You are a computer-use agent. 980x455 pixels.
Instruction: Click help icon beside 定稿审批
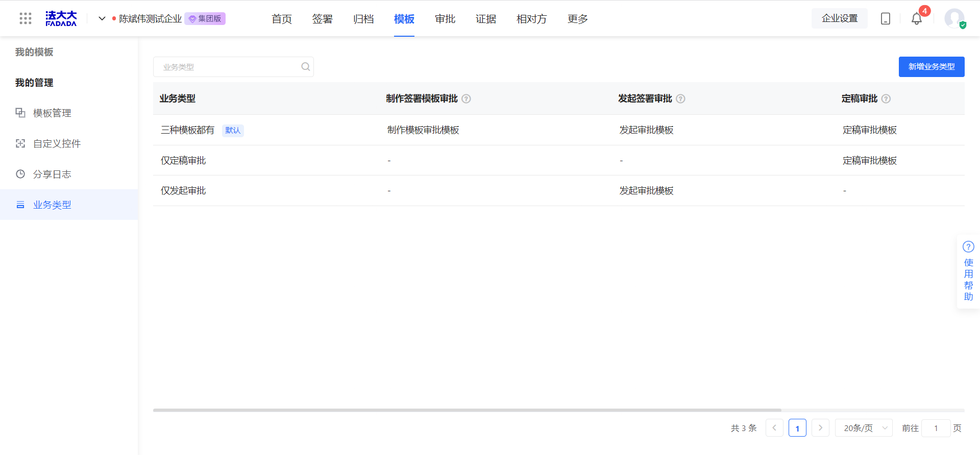point(886,99)
